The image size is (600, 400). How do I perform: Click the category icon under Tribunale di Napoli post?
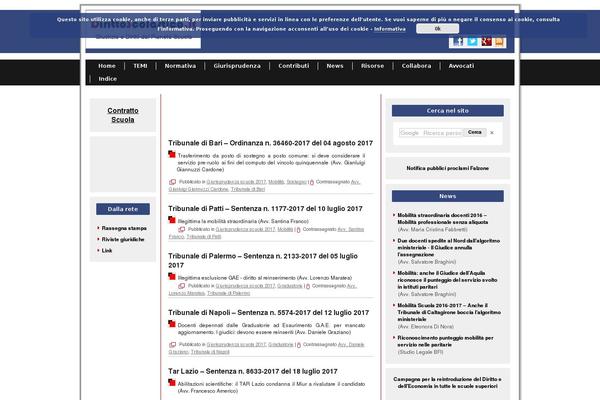tap(173, 345)
